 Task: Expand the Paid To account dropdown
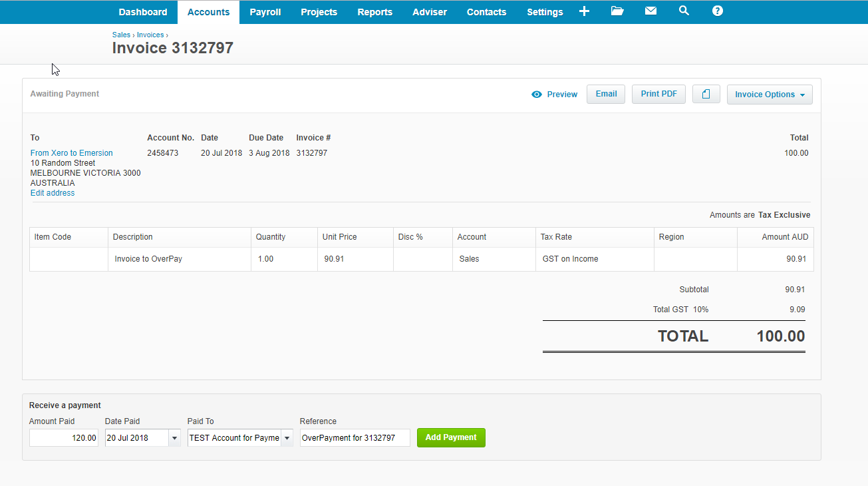click(x=287, y=438)
